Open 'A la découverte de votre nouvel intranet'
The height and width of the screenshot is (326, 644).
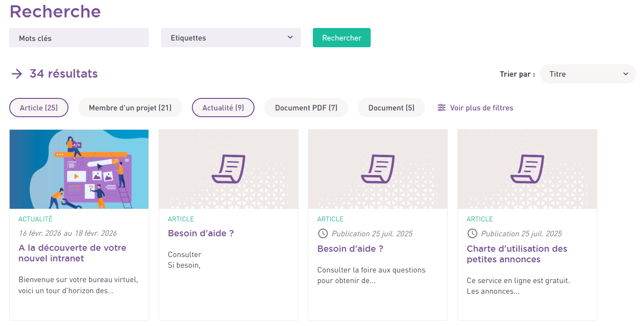[x=72, y=253]
